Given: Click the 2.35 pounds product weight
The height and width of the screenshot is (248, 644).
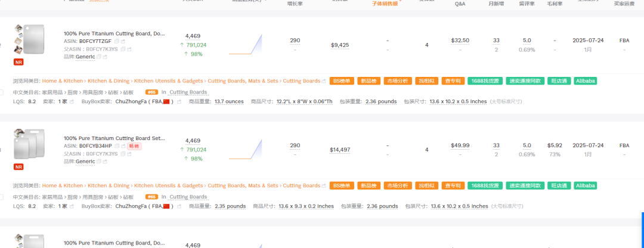Looking at the screenshot, I should pyautogui.click(x=230, y=206).
